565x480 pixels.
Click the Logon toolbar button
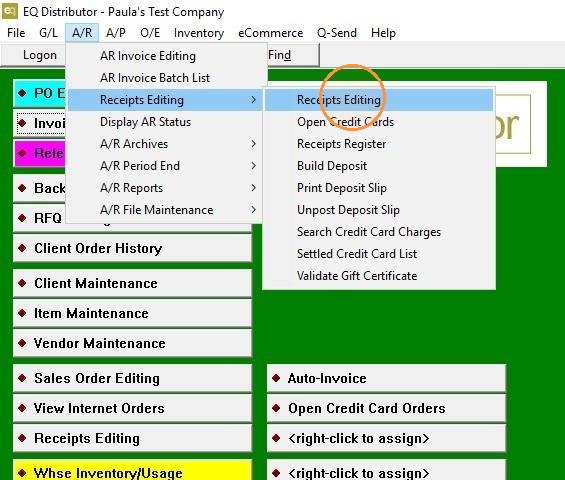pyautogui.click(x=40, y=55)
